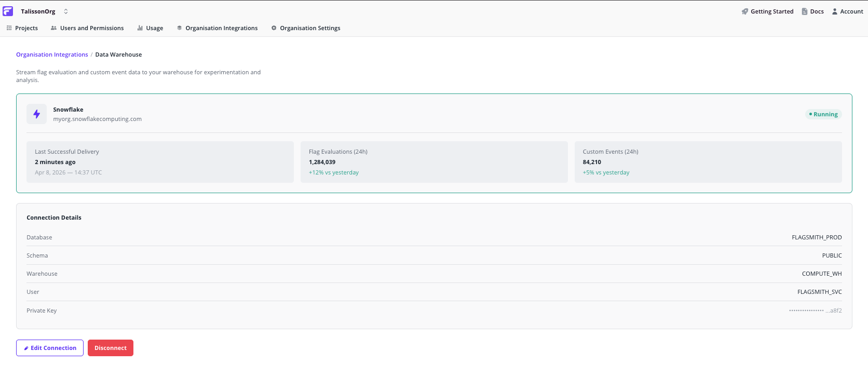Click the Flag Evaluations (24h) label

click(338, 152)
